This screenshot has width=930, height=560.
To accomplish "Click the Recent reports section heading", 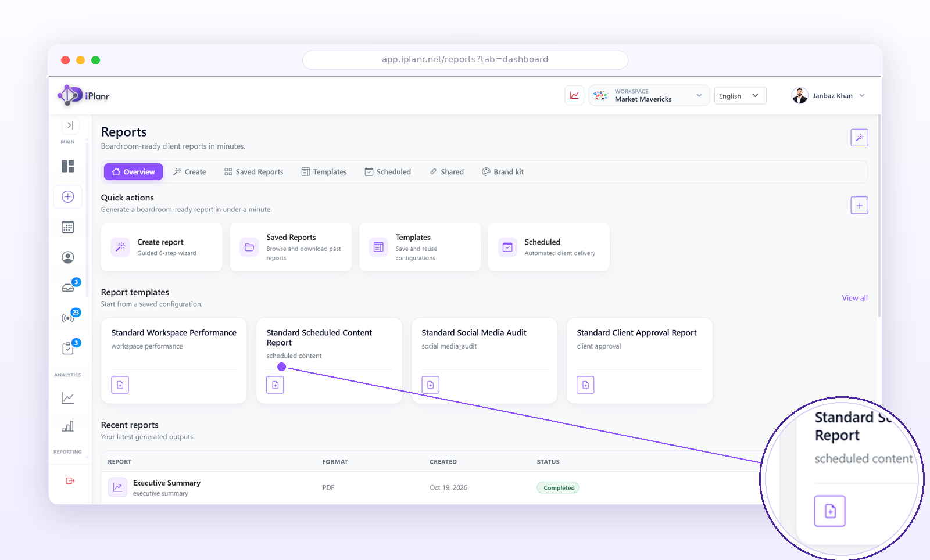I will pyautogui.click(x=130, y=425).
